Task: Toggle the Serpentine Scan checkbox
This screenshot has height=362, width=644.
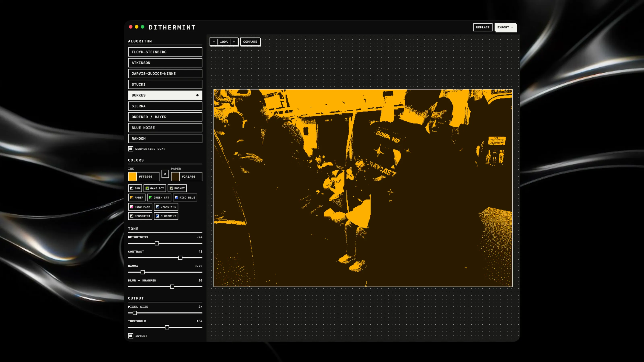Action: point(131,149)
